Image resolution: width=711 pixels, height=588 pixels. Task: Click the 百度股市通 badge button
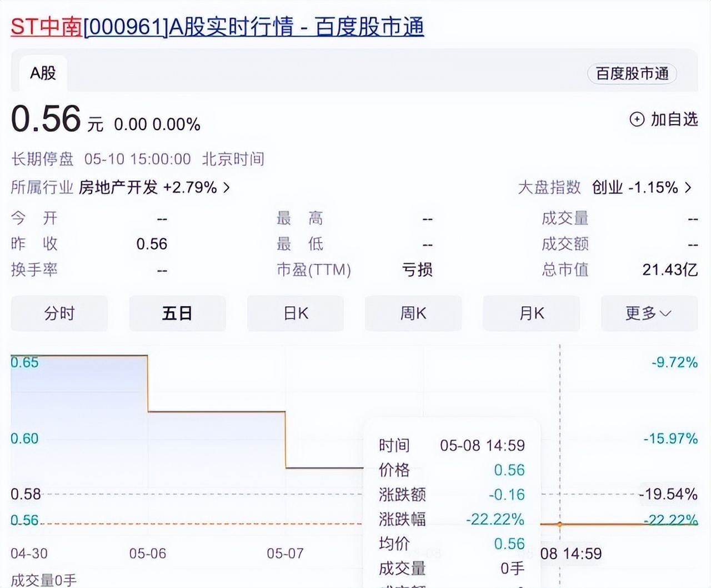[x=632, y=74]
